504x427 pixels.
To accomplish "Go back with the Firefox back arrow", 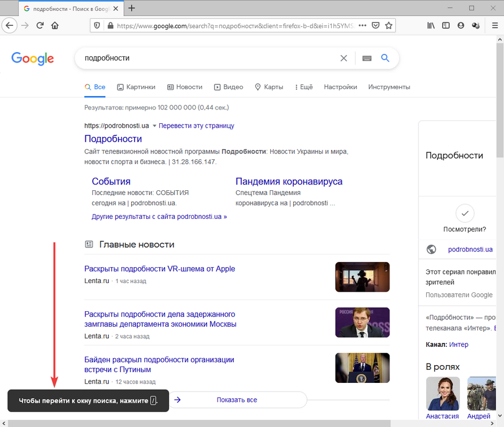I will (9, 25).
